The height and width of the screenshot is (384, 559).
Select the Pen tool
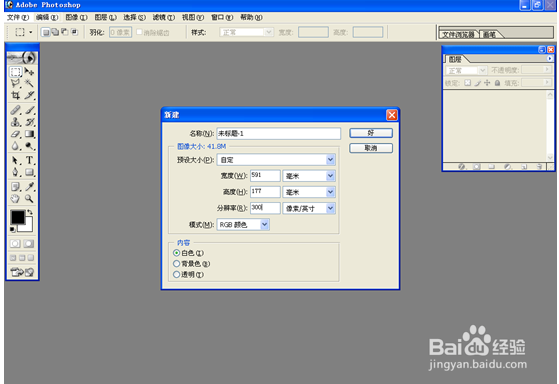pos(15,172)
